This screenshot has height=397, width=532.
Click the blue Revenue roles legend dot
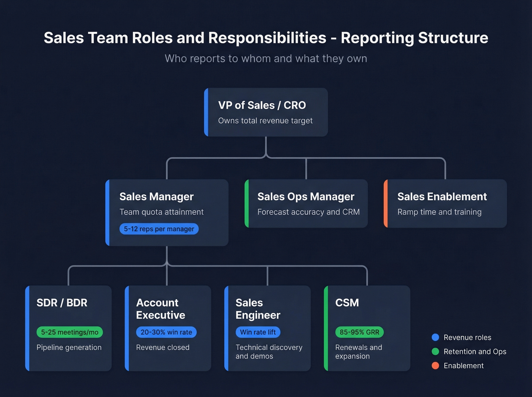[435, 337]
